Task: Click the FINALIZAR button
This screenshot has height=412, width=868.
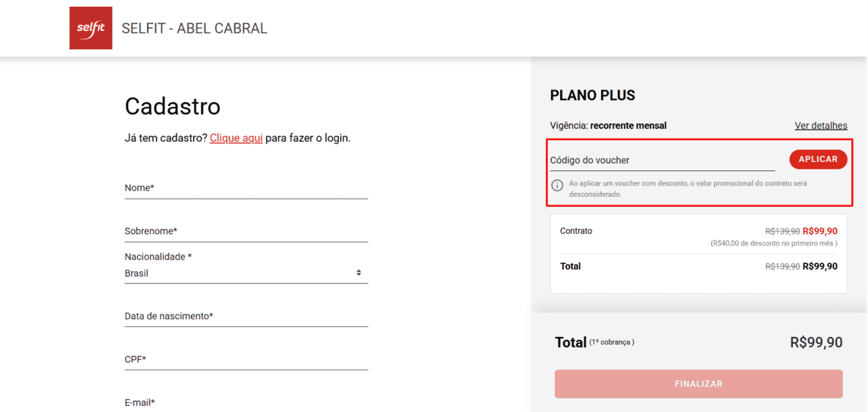Action: [699, 384]
